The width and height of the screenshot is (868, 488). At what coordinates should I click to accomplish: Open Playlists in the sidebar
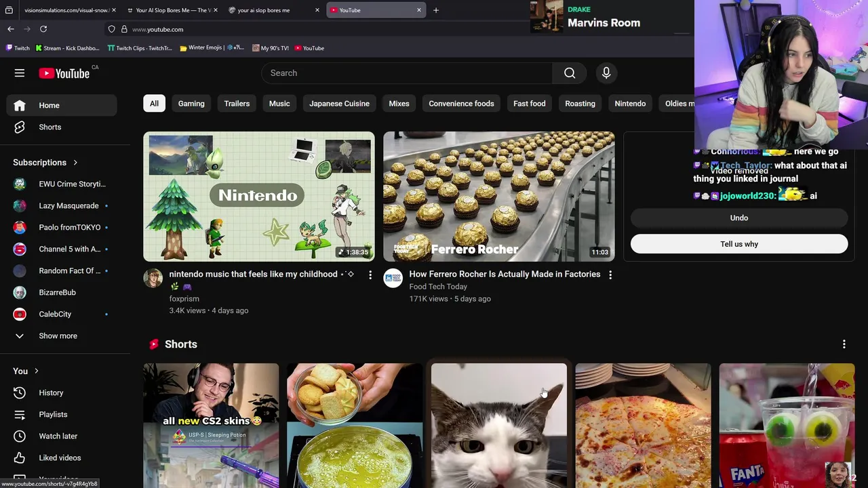(x=62, y=414)
